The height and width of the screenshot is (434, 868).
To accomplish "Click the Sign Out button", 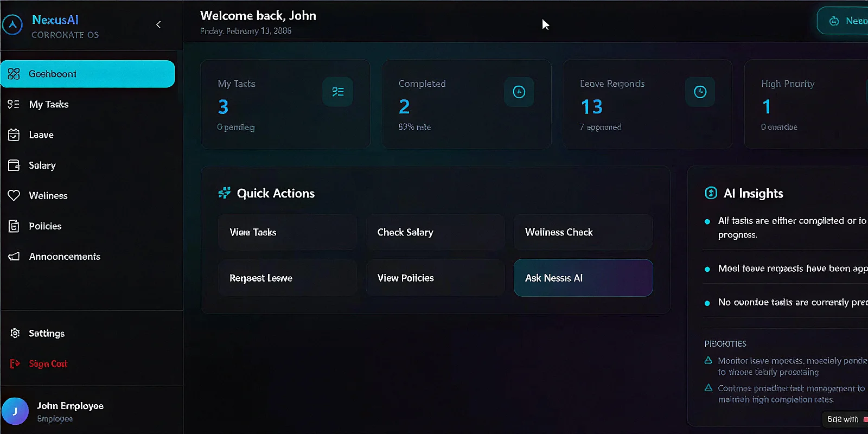I will pyautogui.click(x=48, y=363).
